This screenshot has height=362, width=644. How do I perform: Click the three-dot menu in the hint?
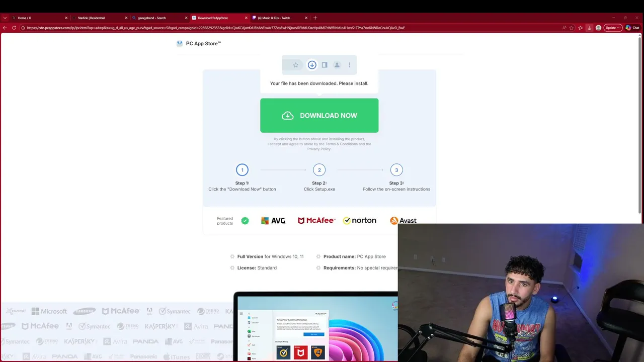(350, 65)
